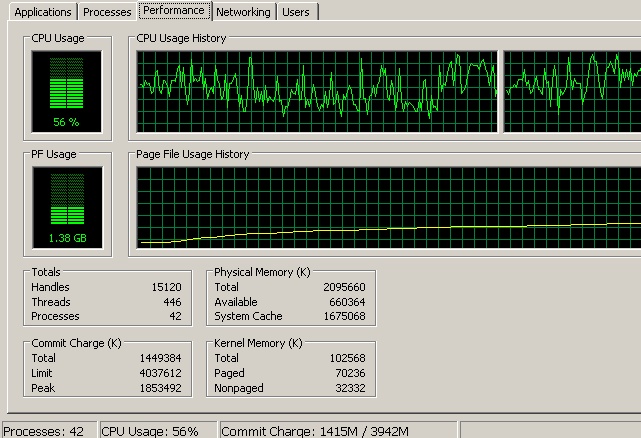Open the Processes tab
The width and height of the screenshot is (641, 438).
pos(107,12)
